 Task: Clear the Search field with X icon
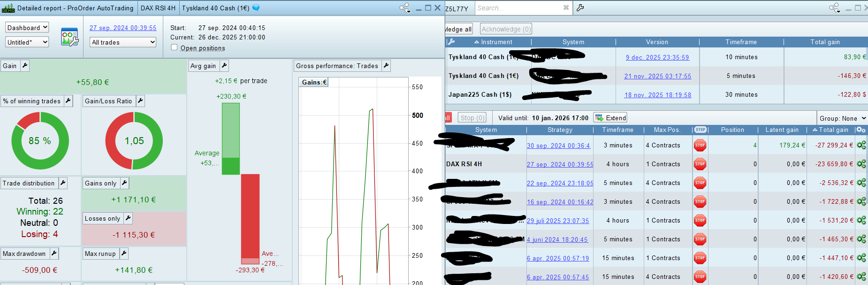point(566,8)
